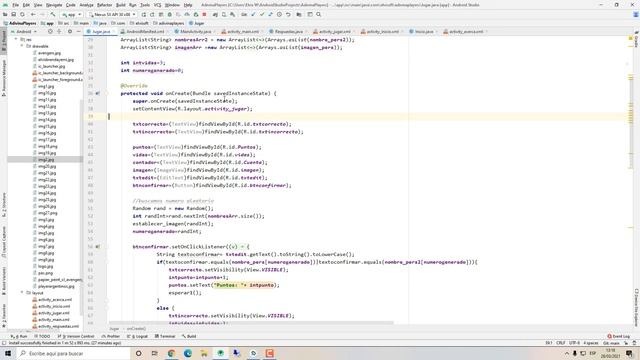This screenshot has height=360, width=640.
Task: Click the Search Everywhere magnifier icon
Action: tap(318, 14)
